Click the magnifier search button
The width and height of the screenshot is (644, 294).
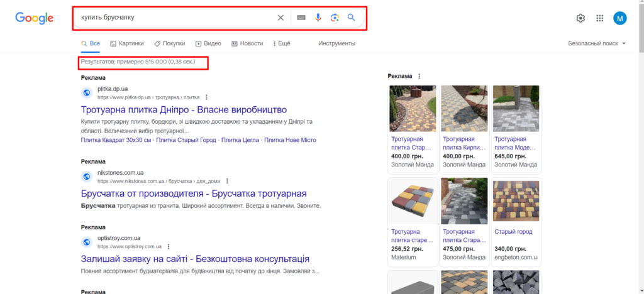pos(351,18)
